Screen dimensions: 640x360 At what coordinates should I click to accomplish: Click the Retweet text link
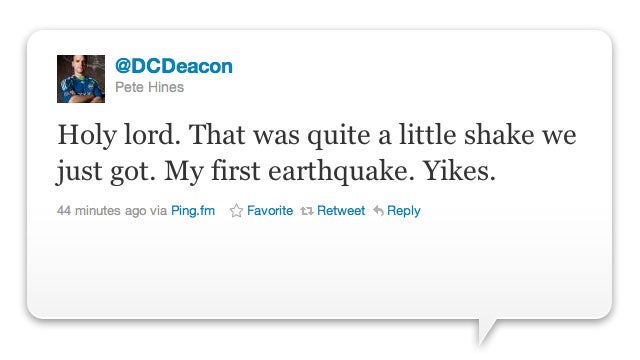click(x=341, y=211)
